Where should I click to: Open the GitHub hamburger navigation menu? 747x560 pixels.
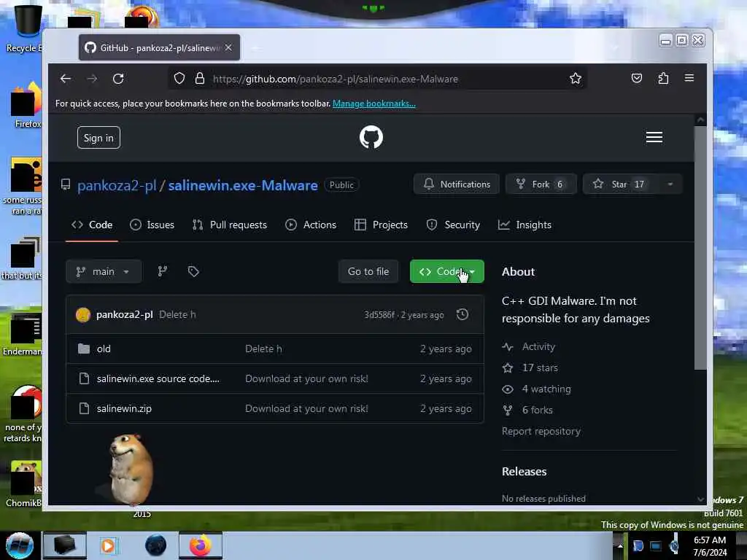(654, 137)
